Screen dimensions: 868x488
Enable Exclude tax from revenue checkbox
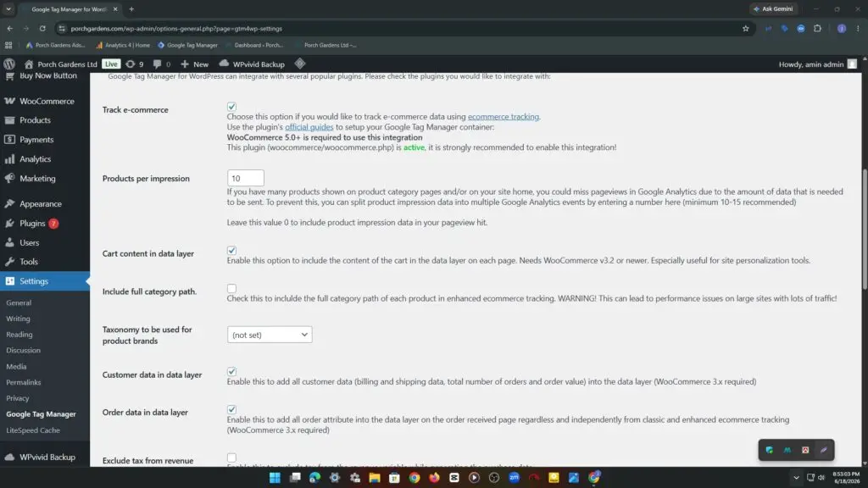pyautogui.click(x=231, y=457)
